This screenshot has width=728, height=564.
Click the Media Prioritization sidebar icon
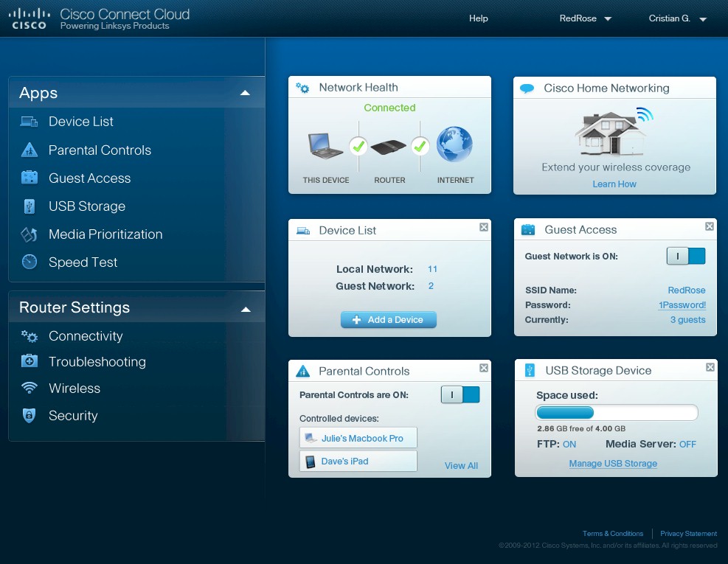coord(29,234)
